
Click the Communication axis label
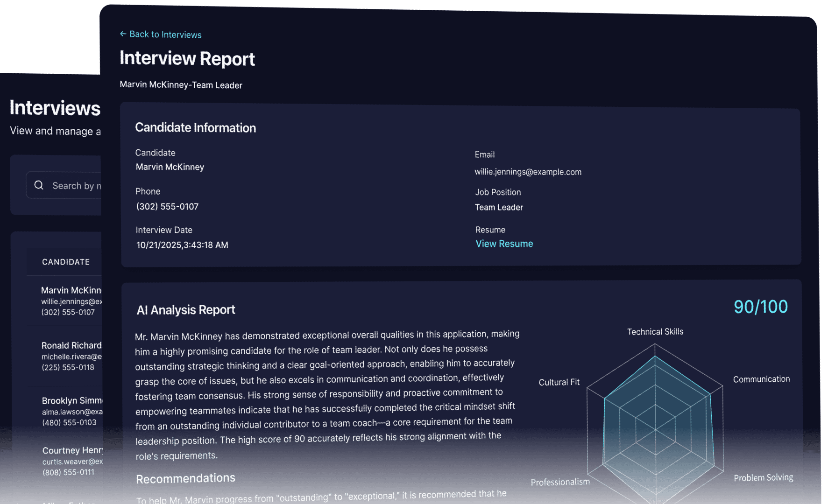(761, 379)
